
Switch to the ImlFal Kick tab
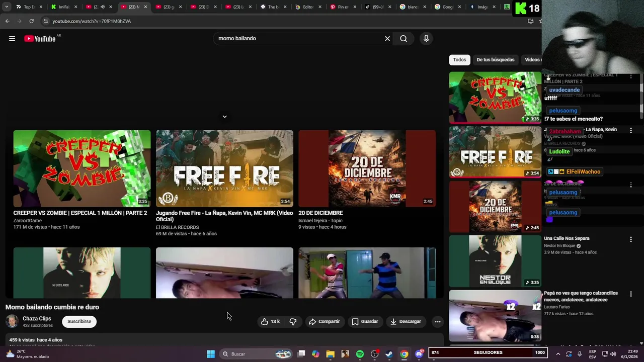[64, 7]
